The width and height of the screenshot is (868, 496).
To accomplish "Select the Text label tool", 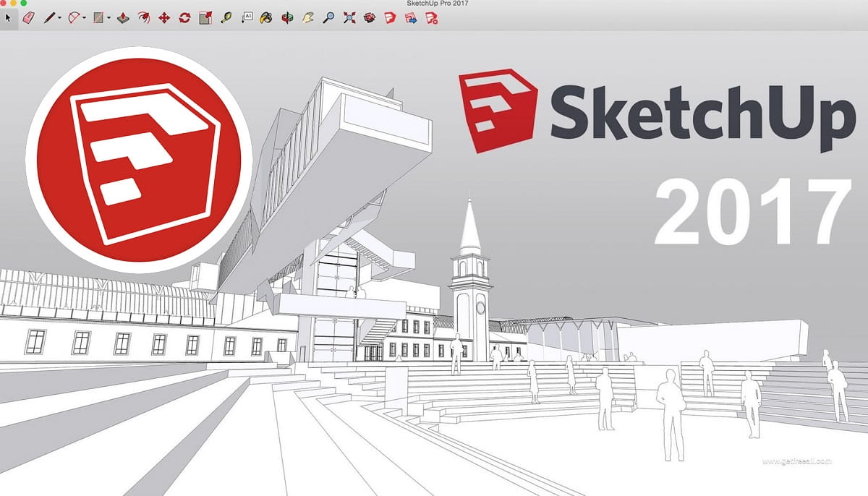I will [247, 17].
